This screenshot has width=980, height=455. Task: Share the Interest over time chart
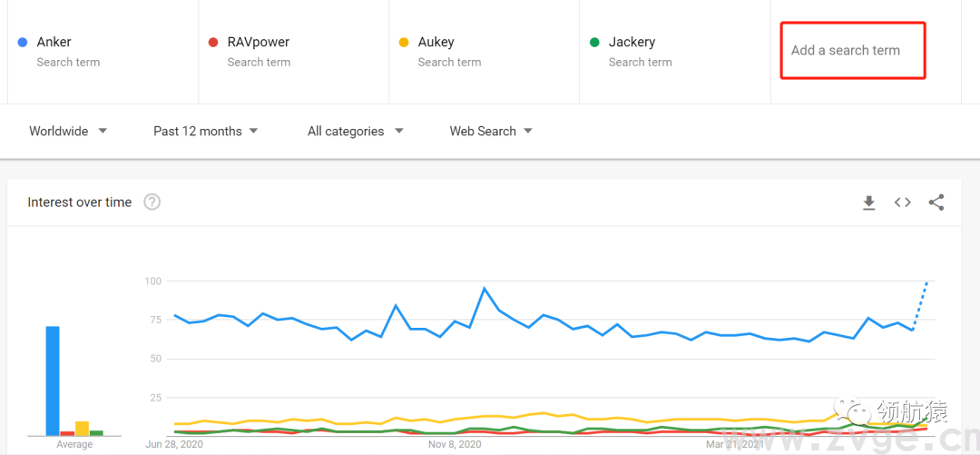pyautogui.click(x=936, y=203)
